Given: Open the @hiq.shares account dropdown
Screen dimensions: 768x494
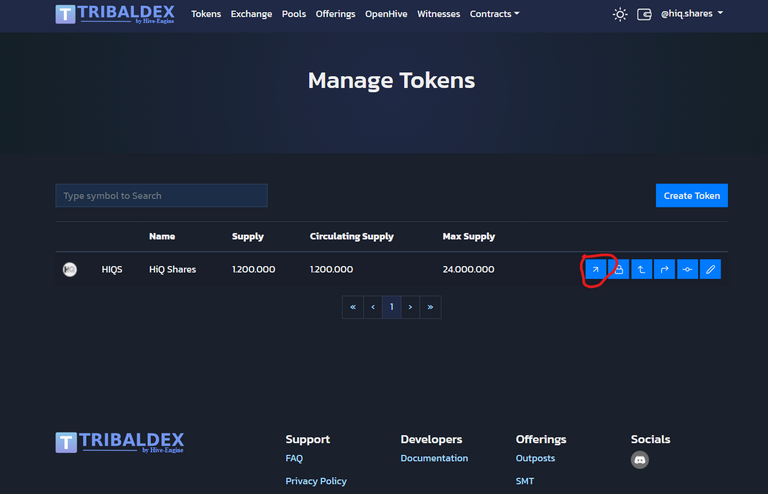Looking at the screenshot, I should click(x=692, y=14).
